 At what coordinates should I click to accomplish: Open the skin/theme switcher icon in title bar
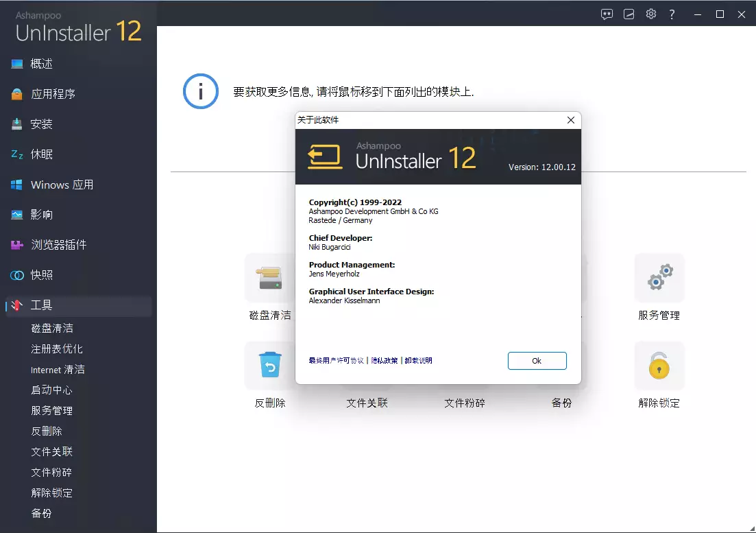[x=629, y=14]
